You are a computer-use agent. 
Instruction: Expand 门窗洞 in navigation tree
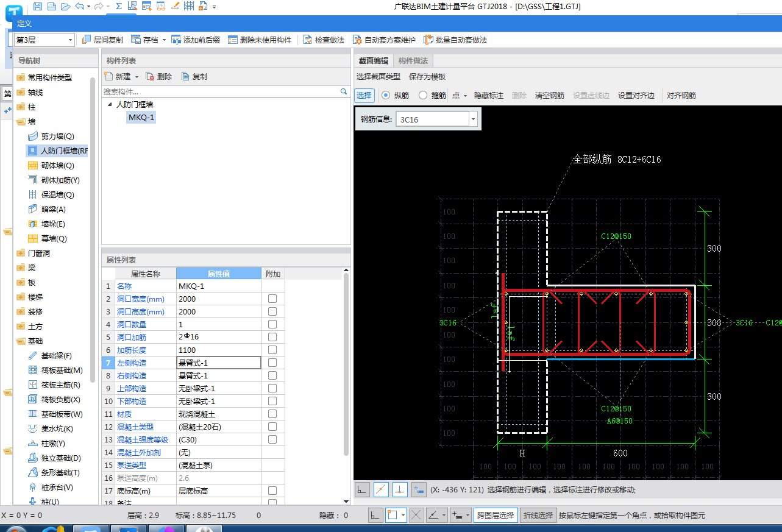click(21, 253)
